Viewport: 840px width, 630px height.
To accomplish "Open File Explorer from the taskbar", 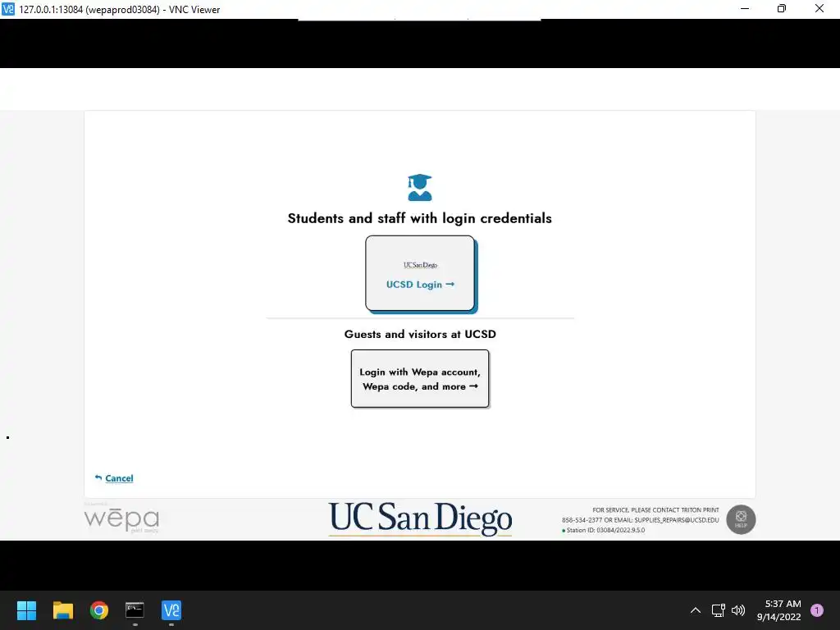I will tap(63, 610).
